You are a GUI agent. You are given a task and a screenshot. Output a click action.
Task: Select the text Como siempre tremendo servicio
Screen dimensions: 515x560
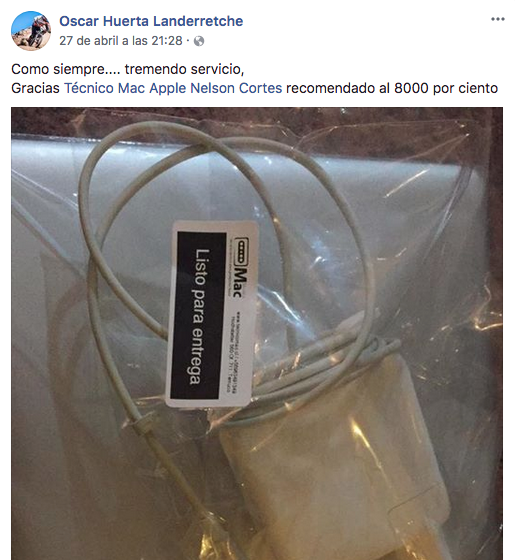coord(128,69)
